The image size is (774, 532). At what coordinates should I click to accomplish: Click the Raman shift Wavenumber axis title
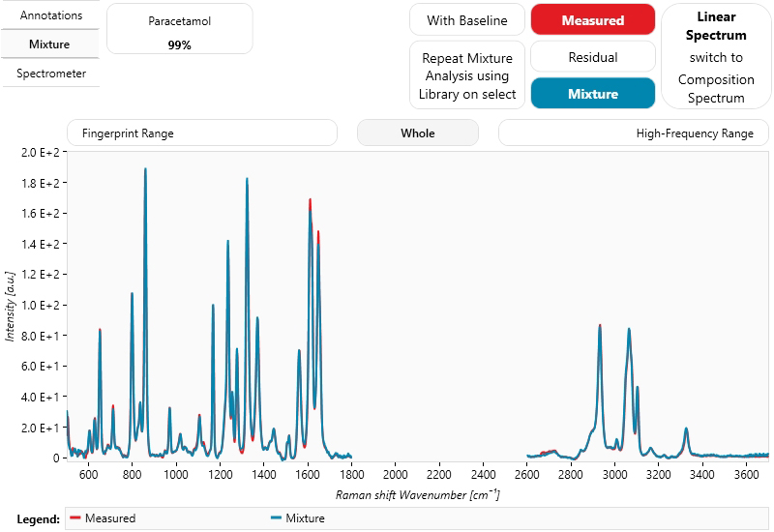click(417, 495)
